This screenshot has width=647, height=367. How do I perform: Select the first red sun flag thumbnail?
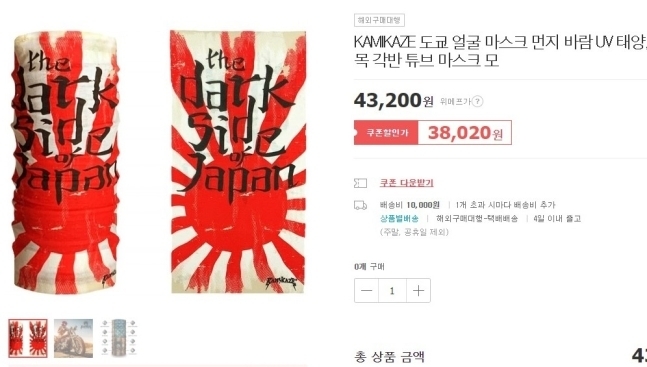[28, 338]
